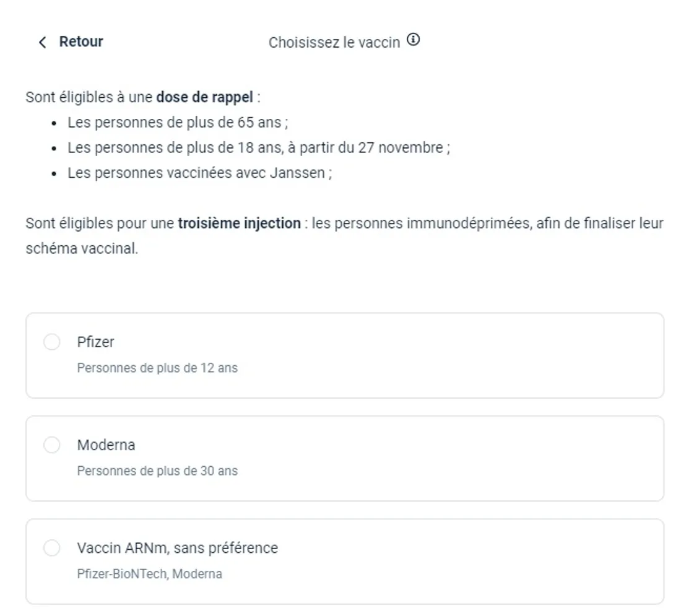
Task: Click the bold "dose de rappel" text
Action: click(204, 97)
